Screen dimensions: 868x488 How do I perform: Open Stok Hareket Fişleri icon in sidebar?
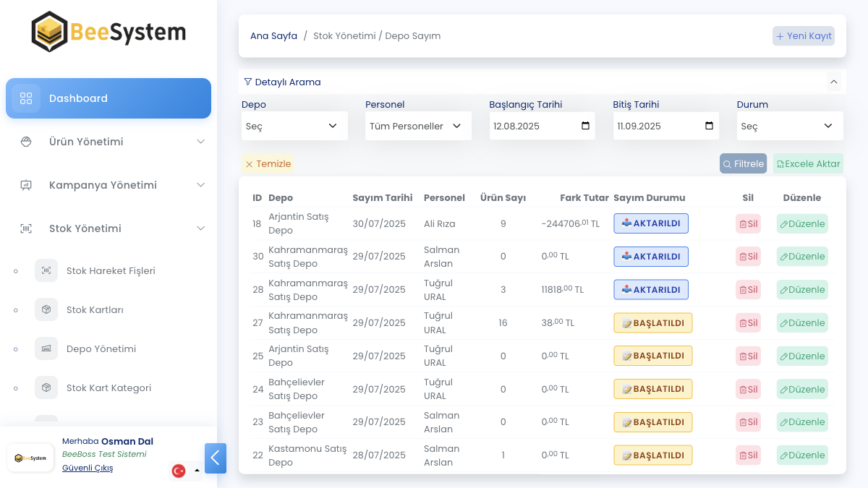(46, 270)
